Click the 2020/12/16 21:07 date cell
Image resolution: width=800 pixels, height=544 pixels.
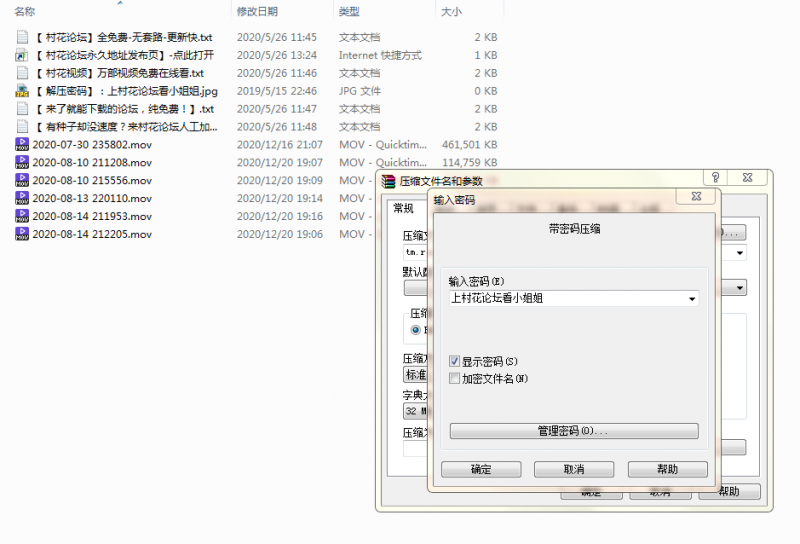(x=280, y=144)
